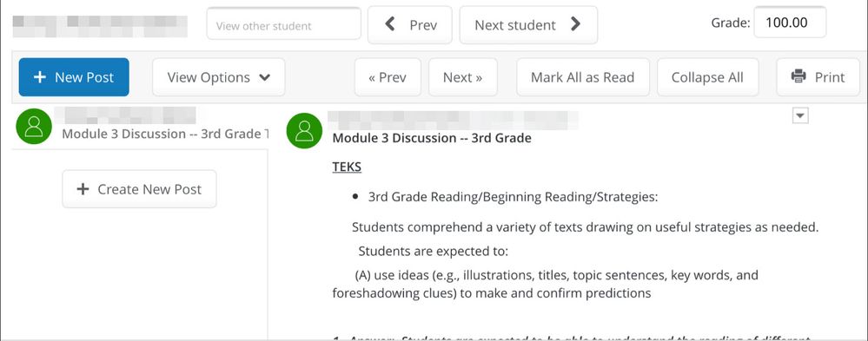Open the post actions dropdown arrow
868x341 pixels.
pyautogui.click(x=800, y=116)
